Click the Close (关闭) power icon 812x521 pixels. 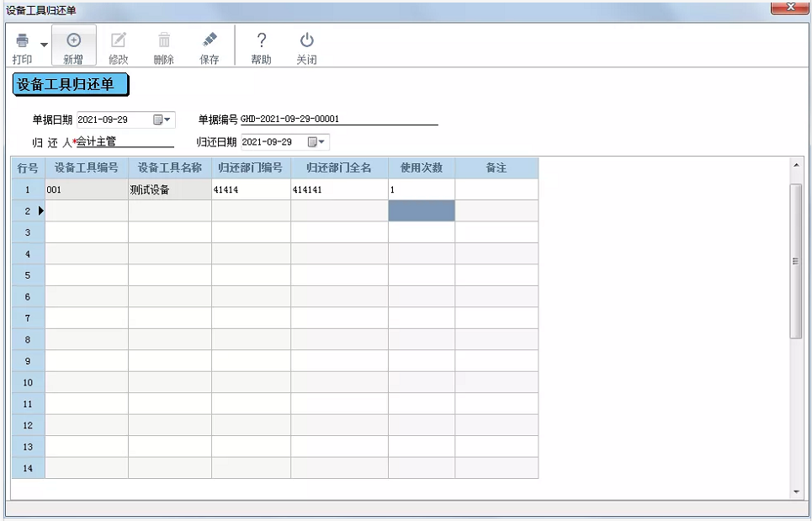coord(307,40)
